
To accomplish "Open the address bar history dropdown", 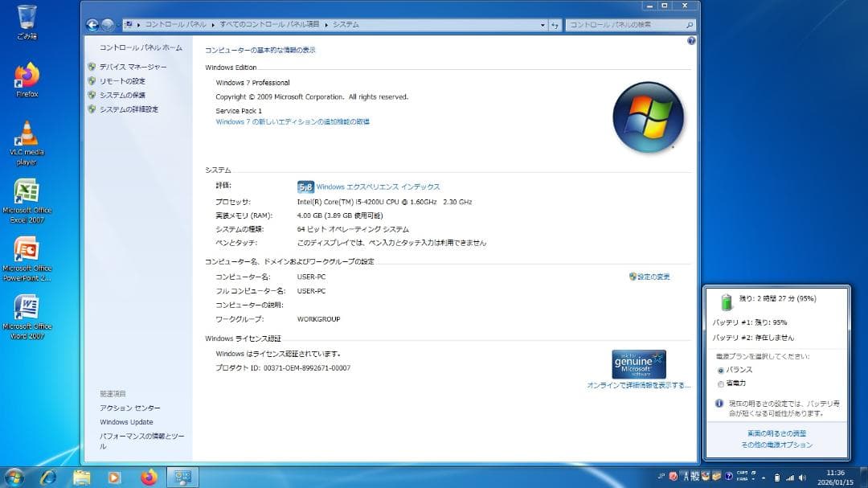I will tap(543, 24).
